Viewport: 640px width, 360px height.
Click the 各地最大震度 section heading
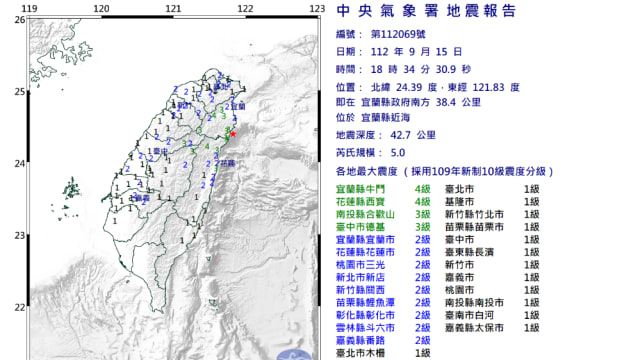(x=444, y=171)
